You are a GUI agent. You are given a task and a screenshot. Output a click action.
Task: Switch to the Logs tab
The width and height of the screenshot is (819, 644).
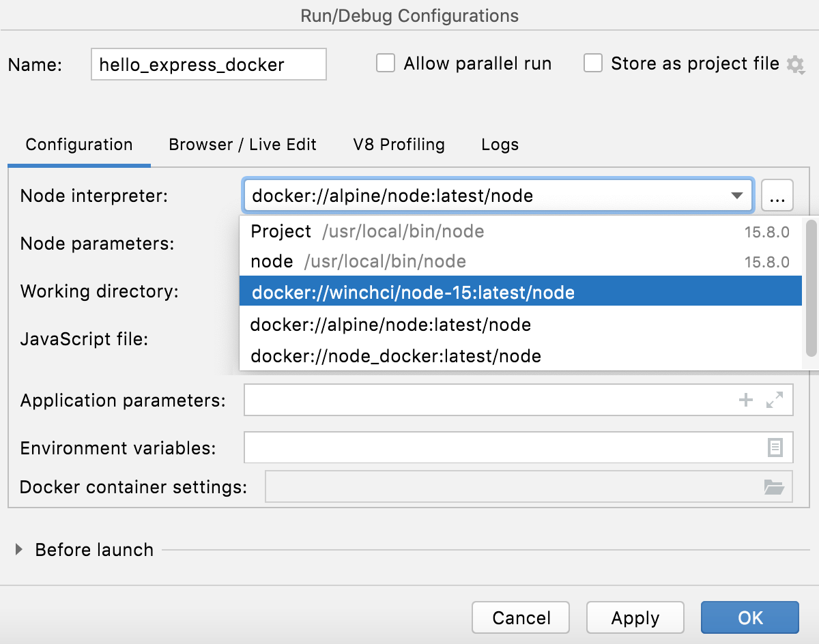(499, 144)
